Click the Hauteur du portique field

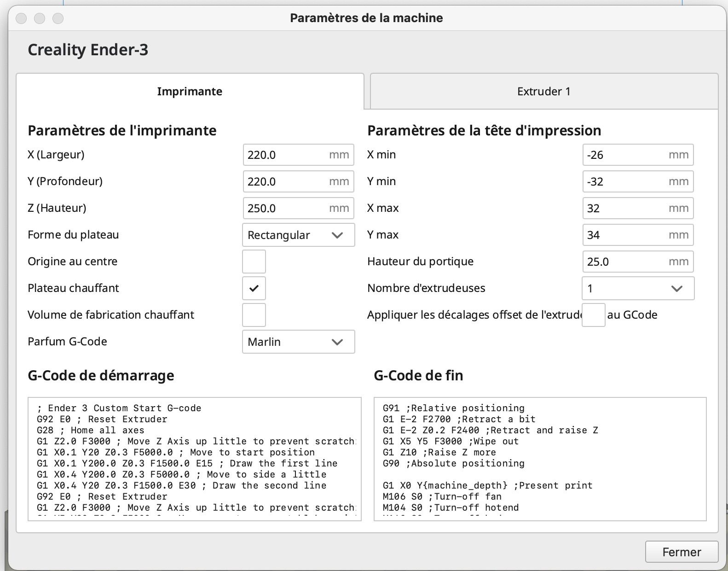point(638,262)
